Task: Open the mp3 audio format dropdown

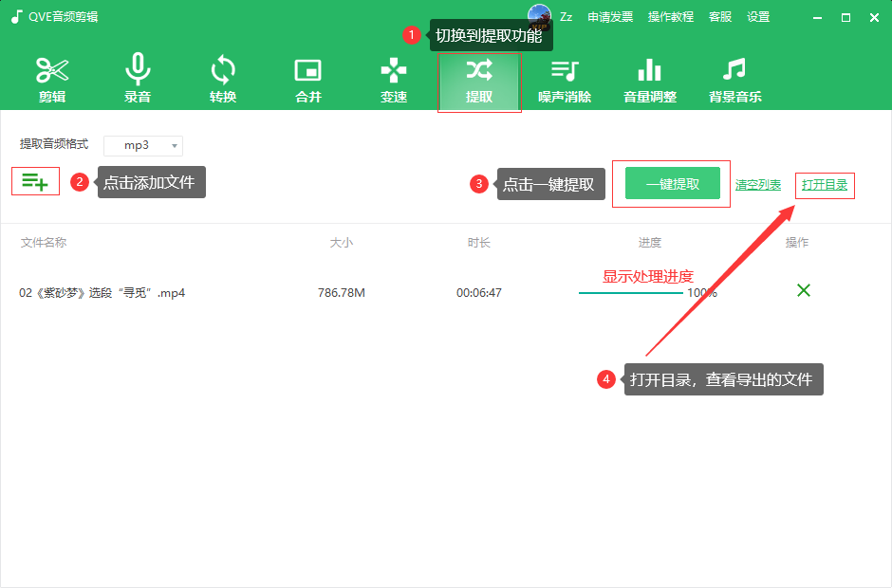Action: click(x=142, y=145)
